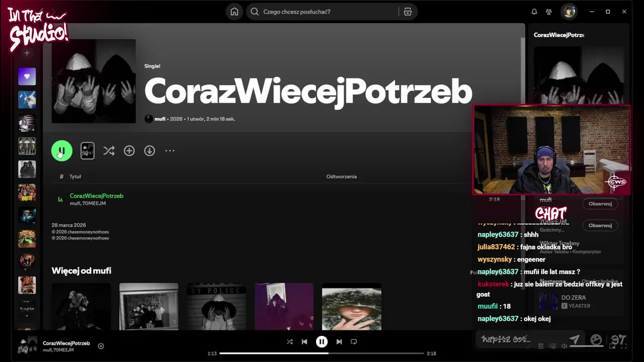Toggle shuffle in bottom playback controls
This screenshot has height=362, width=644.
tap(290, 341)
